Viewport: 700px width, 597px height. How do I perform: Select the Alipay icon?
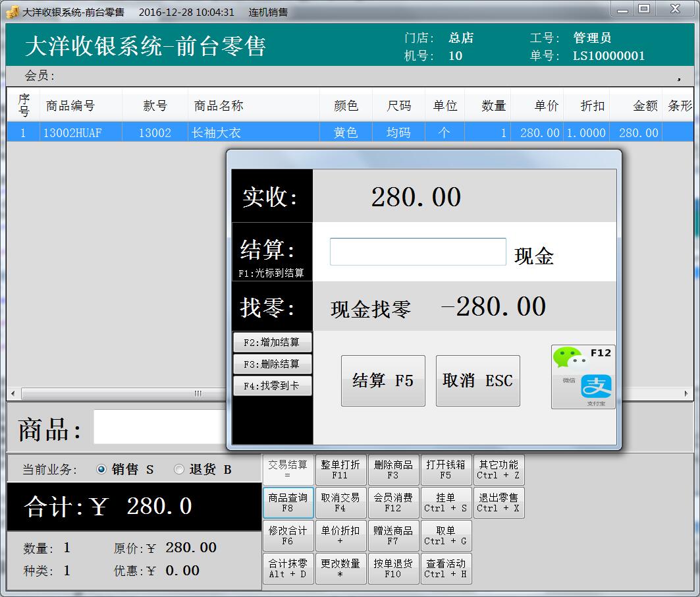(x=597, y=387)
